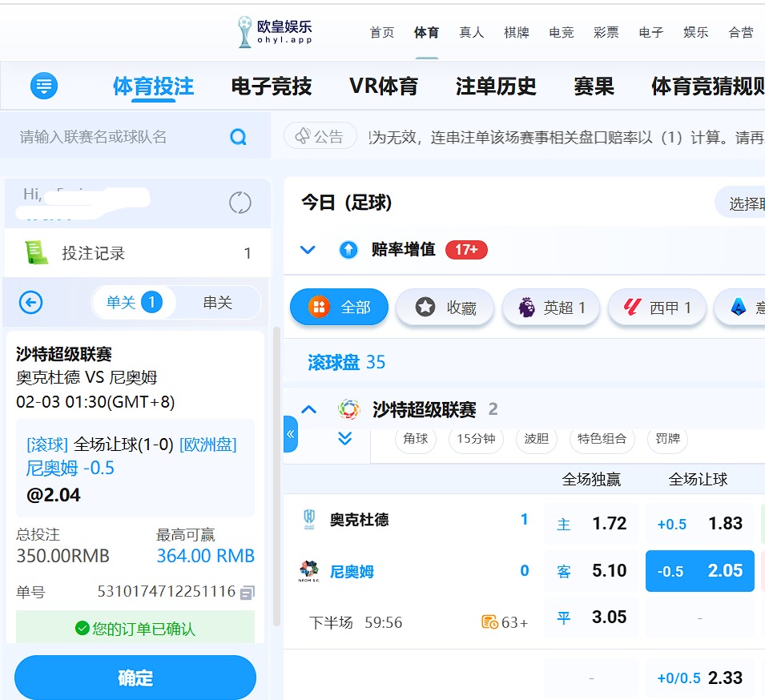Click the search magnifier icon
The width and height of the screenshot is (765, 700).
pos(238,137)
